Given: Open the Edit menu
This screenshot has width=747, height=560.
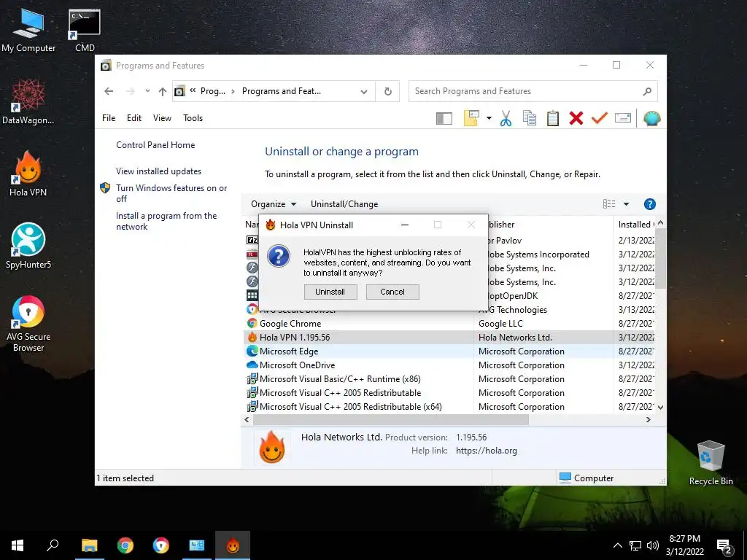Looking at the screenshot, I should [x=134, y=117].
